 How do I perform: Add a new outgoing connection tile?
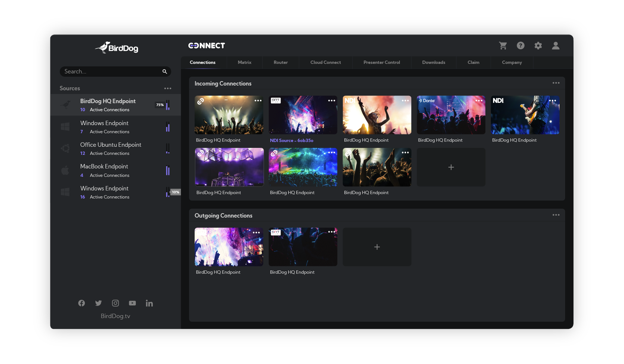tap(377, 247)
